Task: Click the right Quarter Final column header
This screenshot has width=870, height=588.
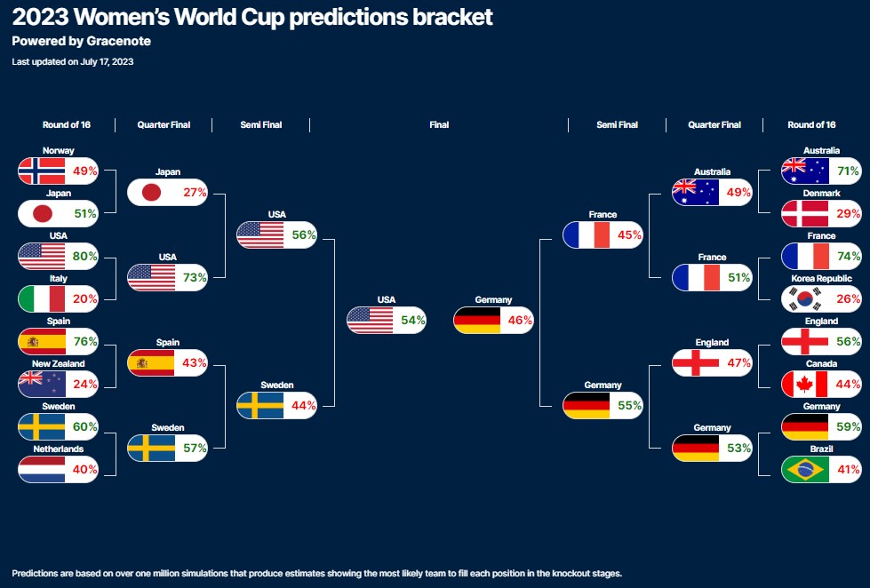Action: coord(714,125)
